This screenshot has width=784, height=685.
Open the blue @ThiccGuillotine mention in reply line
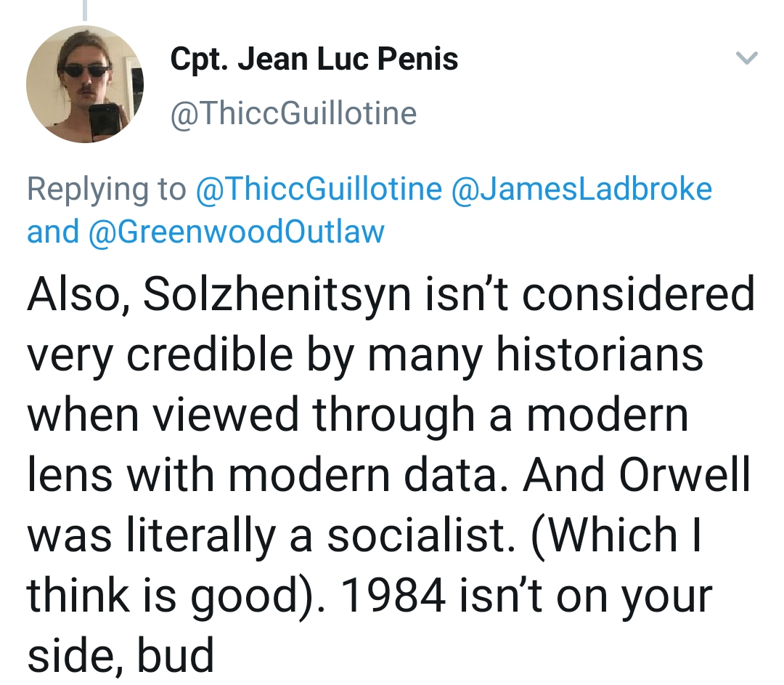click(319, 189)
